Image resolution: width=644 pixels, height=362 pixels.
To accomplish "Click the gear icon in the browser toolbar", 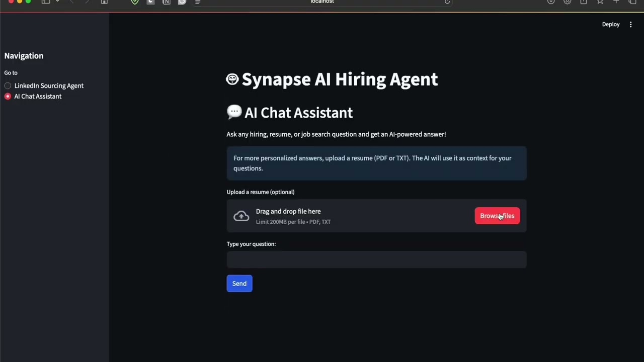I will pos(567,2).
